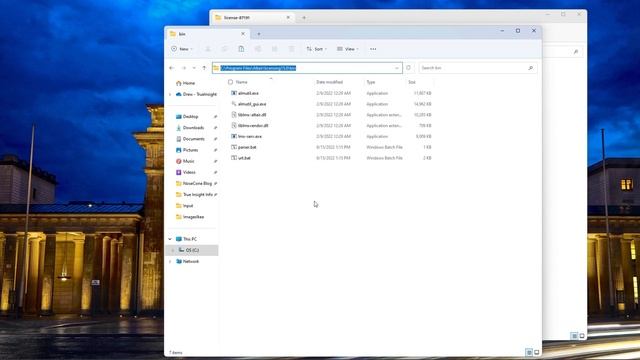Go back with the Back arrow
640x360 pixels.
[172, 68]
